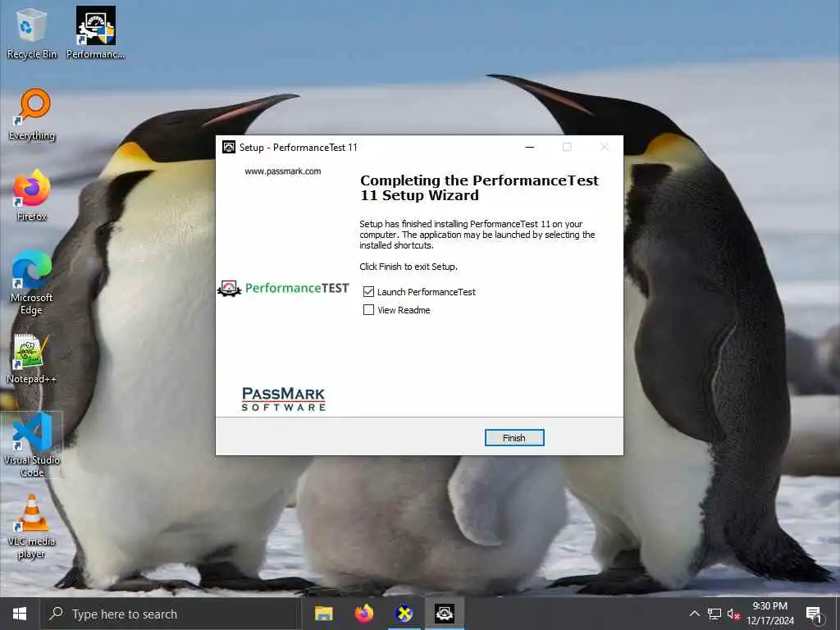Open the clock showing 9:30 PM
Viewport: 840px width, 630px height.
(769, 614)
